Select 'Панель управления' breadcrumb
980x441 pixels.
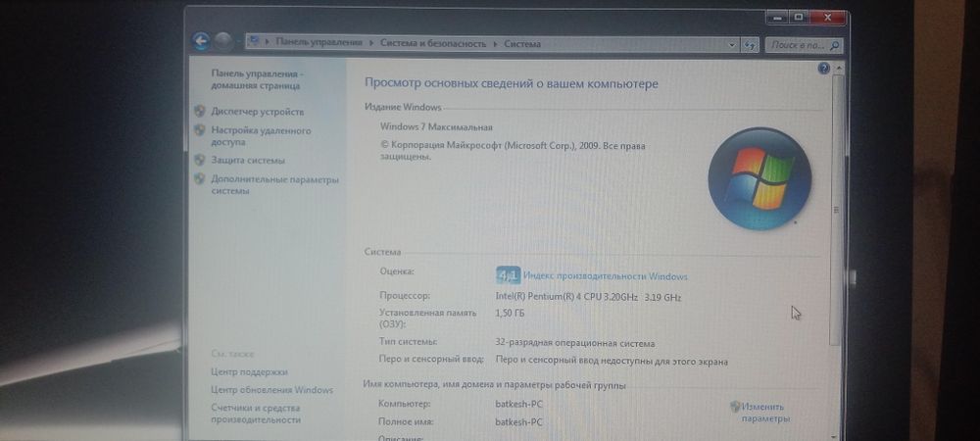(x=318, y=42)
